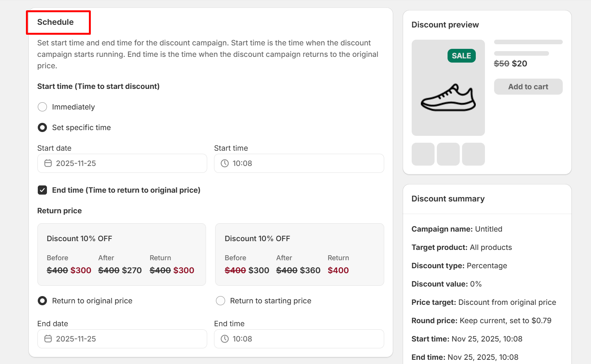Select the first preview thumbnail placeholder

[423, 154]
